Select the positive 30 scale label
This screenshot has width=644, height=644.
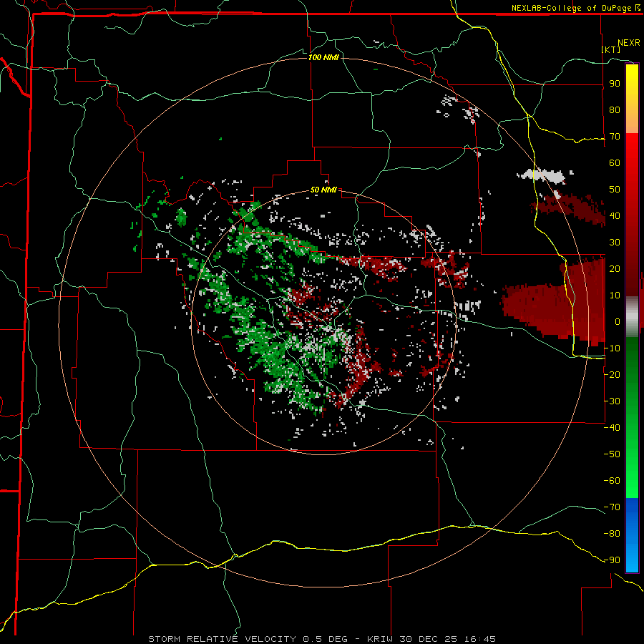(x=615, y=243)
